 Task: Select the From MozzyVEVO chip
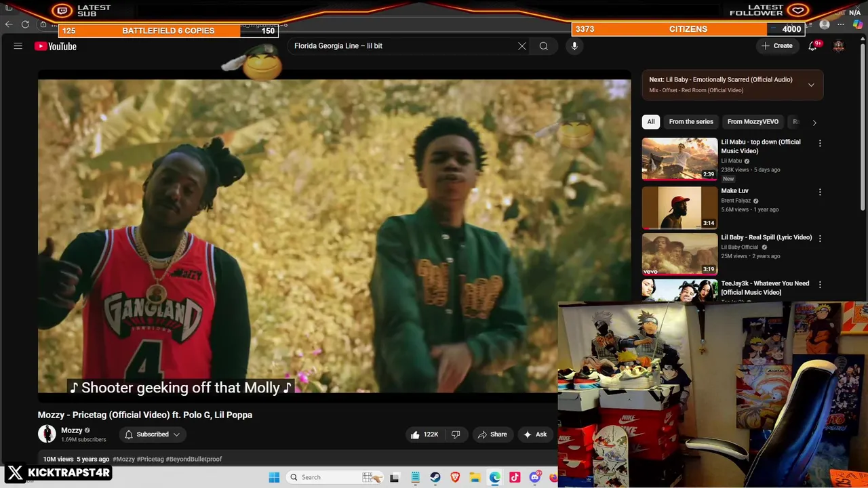click(753, 122)
